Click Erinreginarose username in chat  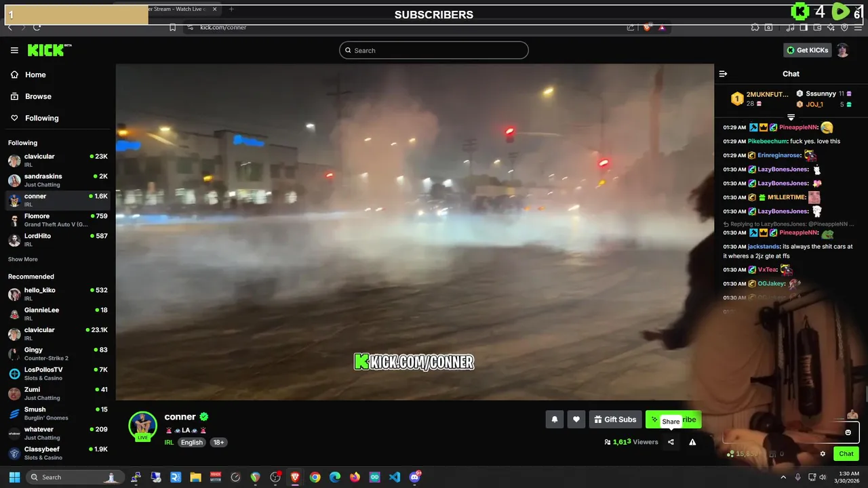click(x=779, y=155)
